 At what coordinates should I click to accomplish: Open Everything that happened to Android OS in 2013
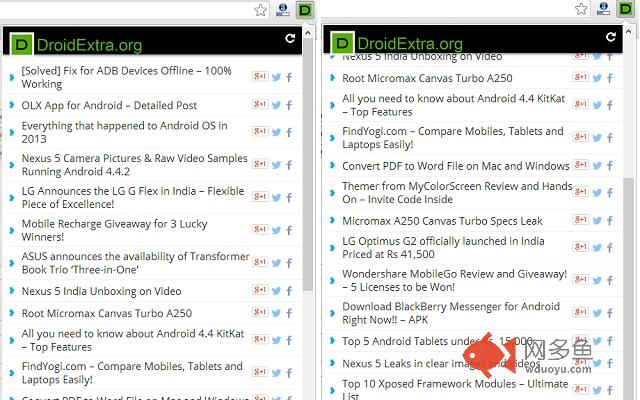[124, 132]
